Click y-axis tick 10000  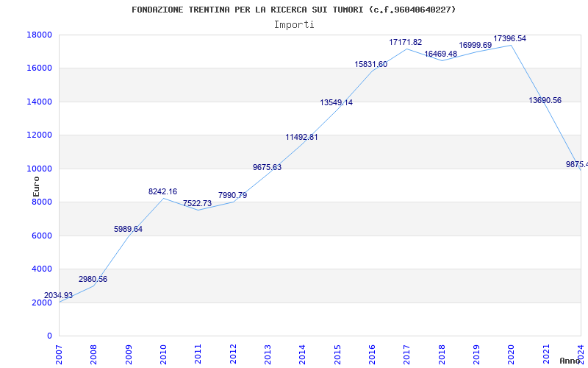coord(39,169)
